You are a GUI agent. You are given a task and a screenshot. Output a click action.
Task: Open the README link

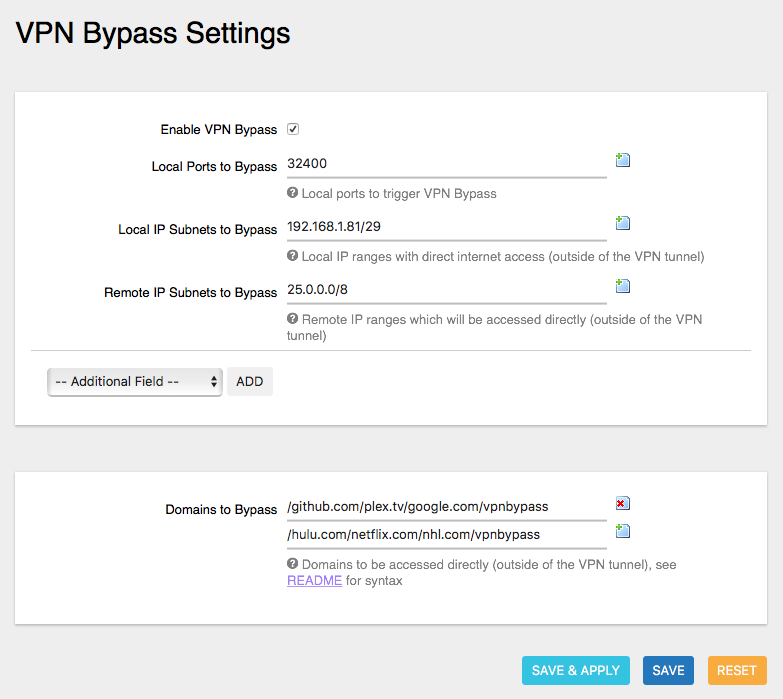coord(314,580)
